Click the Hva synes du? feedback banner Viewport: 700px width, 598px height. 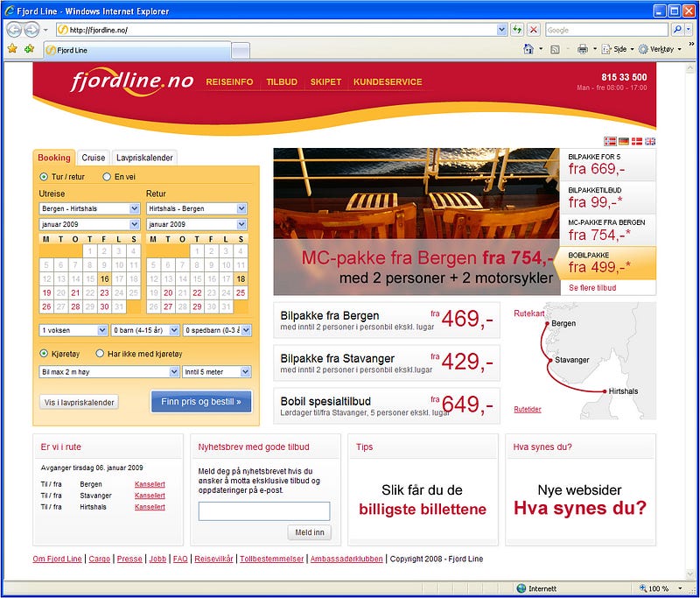(x=580, y=498)
